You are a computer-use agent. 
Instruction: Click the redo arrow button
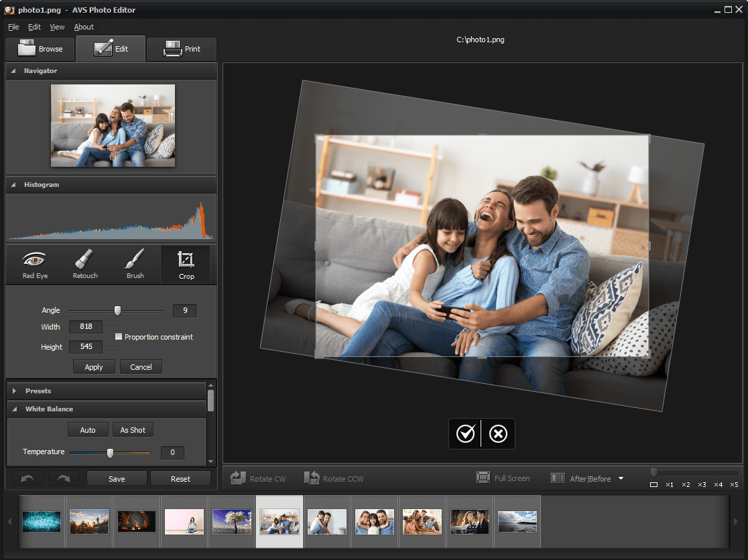(64, 478)
